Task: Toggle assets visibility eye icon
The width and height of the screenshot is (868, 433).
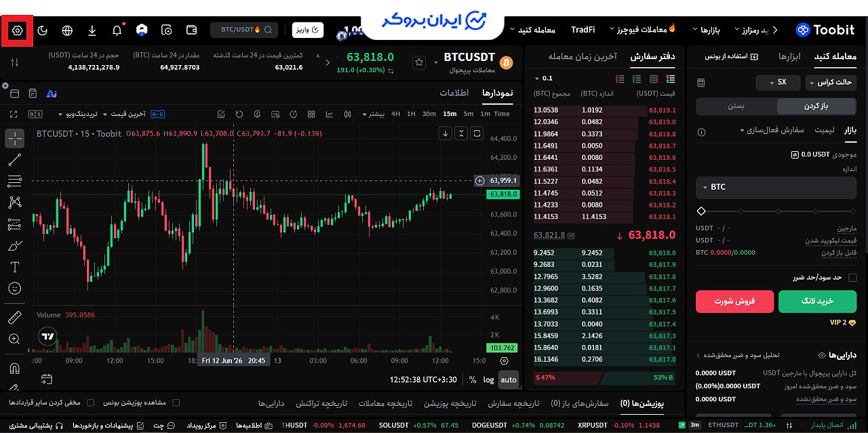Action: point(822,355)
